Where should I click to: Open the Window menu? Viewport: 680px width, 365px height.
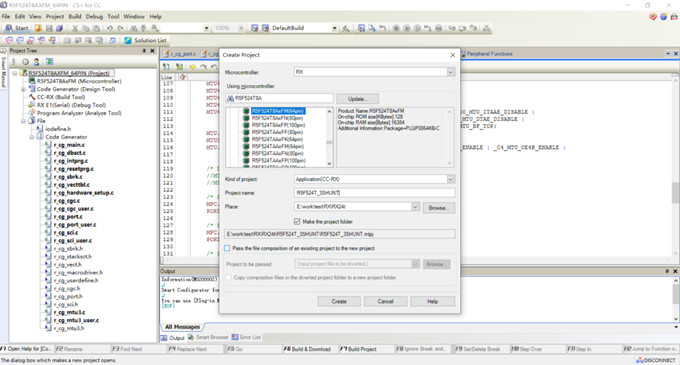(x=134, y=16)
